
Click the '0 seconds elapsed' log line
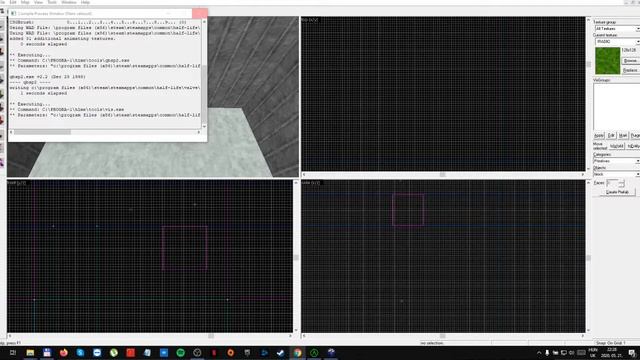coord(43,44)
